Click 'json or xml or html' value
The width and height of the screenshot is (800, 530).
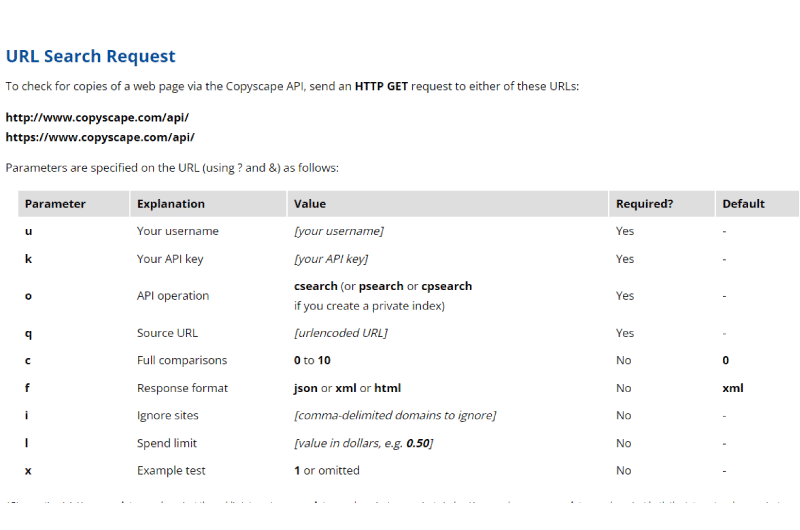pyautogui.click(x=347, y=388)
